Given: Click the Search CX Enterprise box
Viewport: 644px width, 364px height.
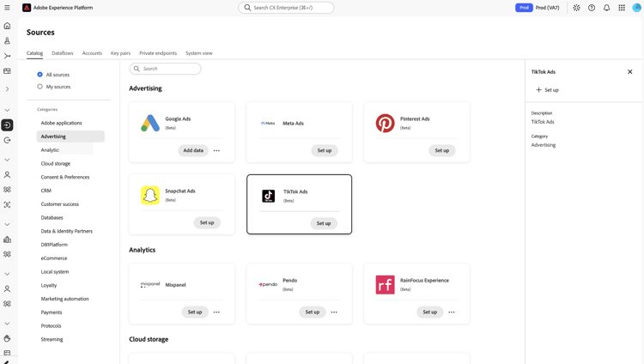Looking at the screenshot, I should (x=286, y=8).
